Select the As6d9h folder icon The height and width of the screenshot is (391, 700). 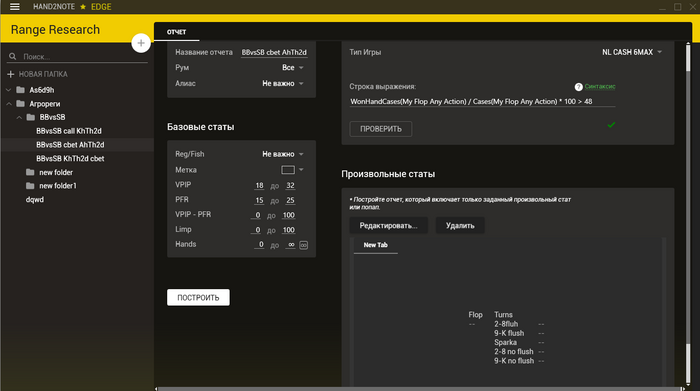click(x=21, y=90)
